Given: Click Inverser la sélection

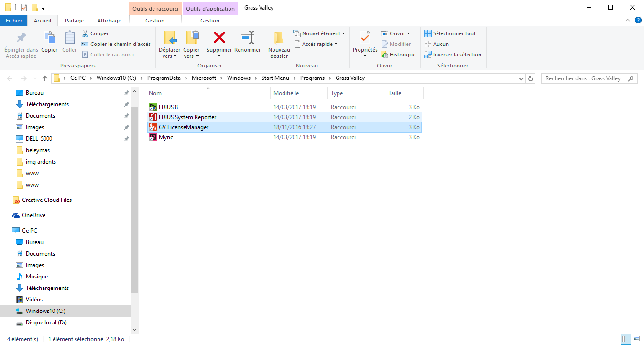Looking at the screenshot, I should pos(453,55).
